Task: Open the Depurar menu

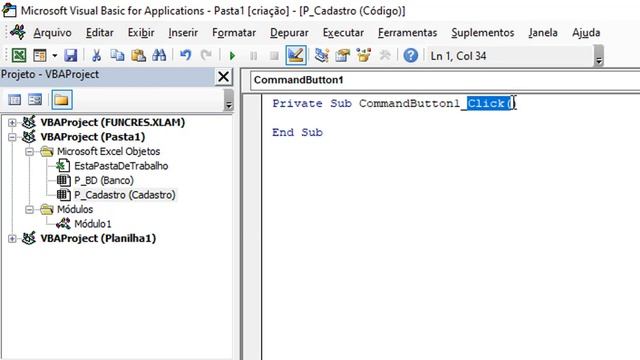Action: point(289,33)
